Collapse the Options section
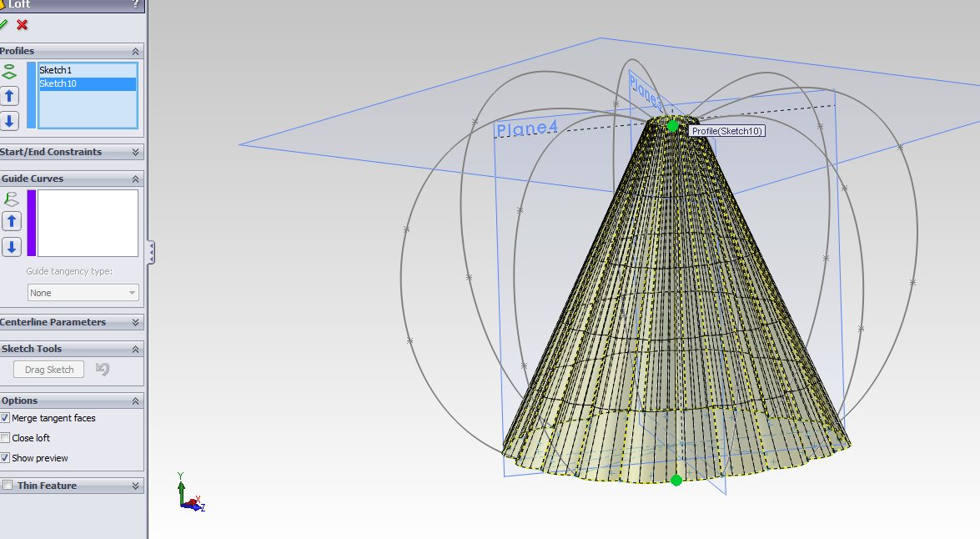980x539 pixels. (x=135, y=400)
